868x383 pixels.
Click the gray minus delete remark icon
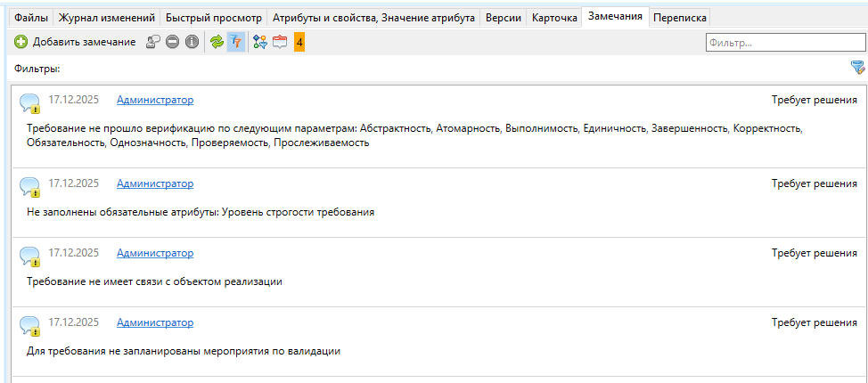173,42
